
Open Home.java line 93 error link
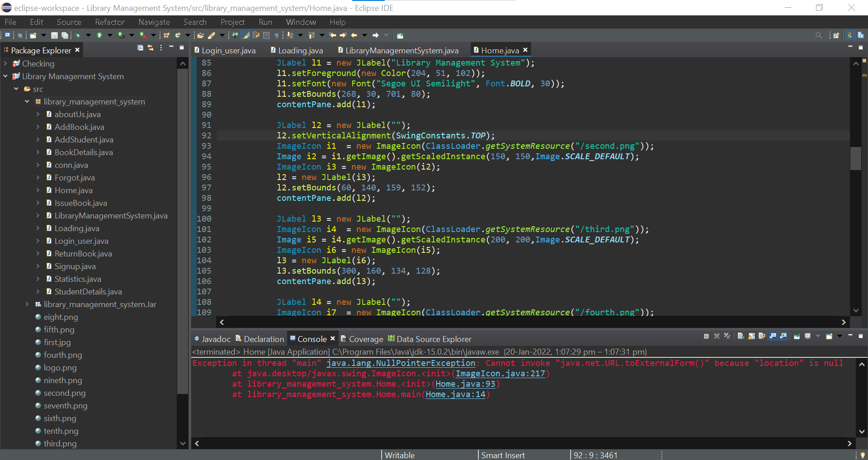[466, 384]
